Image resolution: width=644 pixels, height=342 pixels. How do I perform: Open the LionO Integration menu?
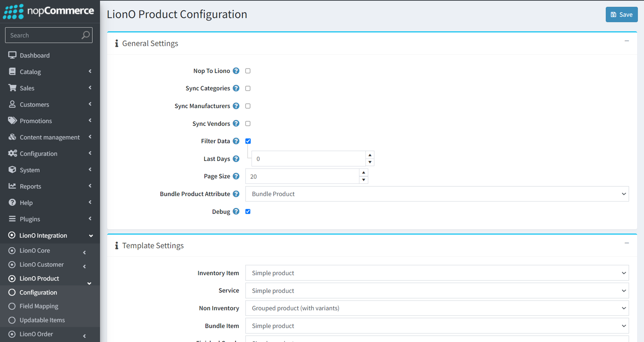50,235
